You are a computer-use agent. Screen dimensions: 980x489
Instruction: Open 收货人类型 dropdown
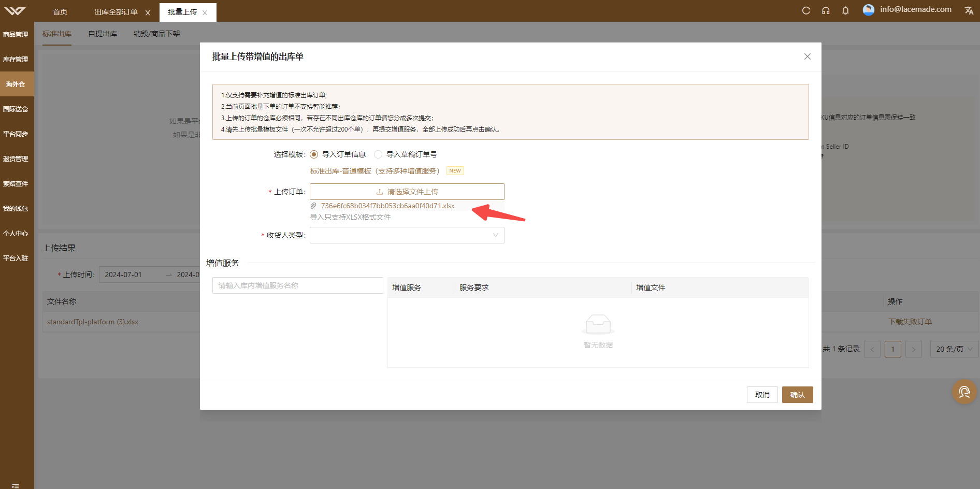[407, 235]
